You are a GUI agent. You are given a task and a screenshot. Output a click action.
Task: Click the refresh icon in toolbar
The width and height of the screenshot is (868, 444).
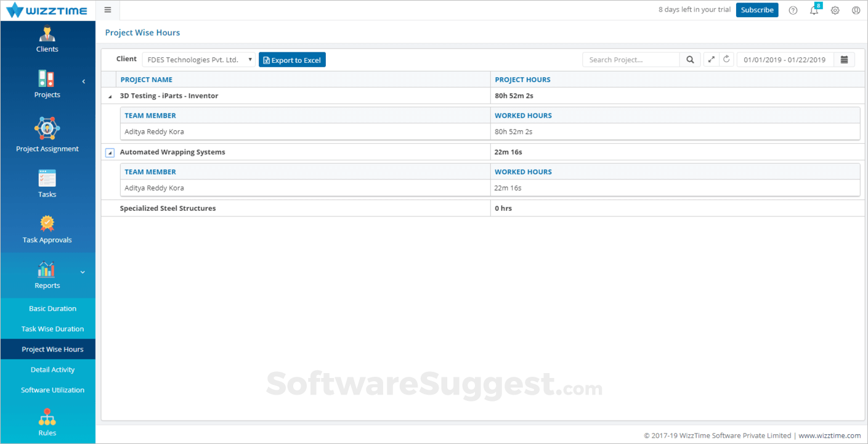click(x=726, y=60)
